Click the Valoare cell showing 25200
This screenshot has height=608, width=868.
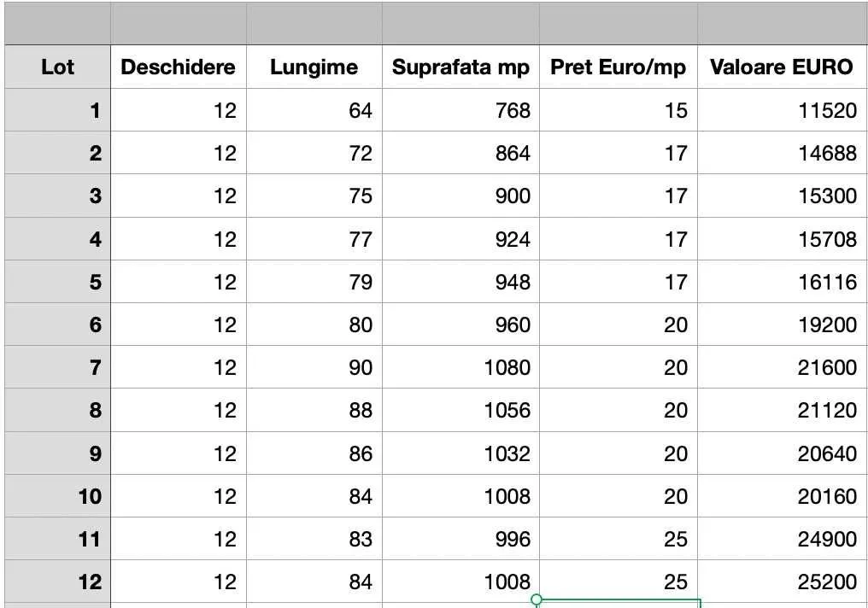click(x=783, y=582)
